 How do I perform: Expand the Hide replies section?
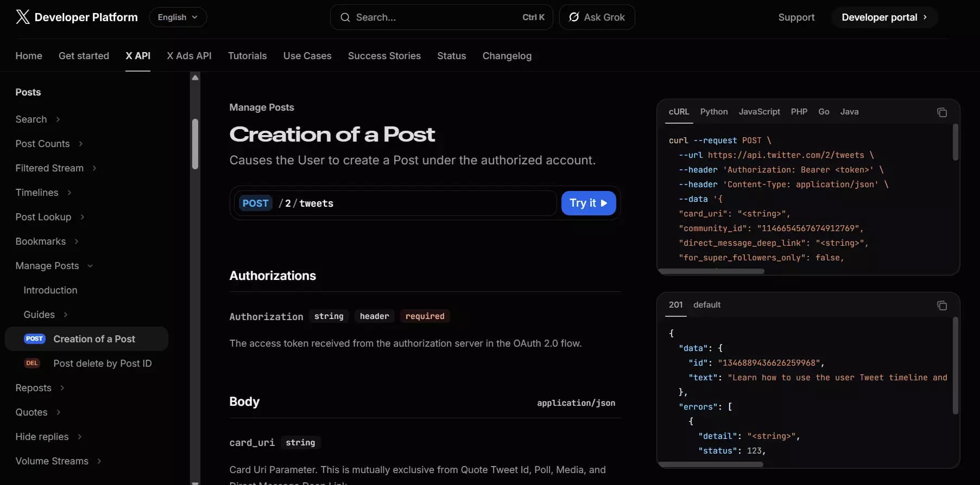point(80,437)
